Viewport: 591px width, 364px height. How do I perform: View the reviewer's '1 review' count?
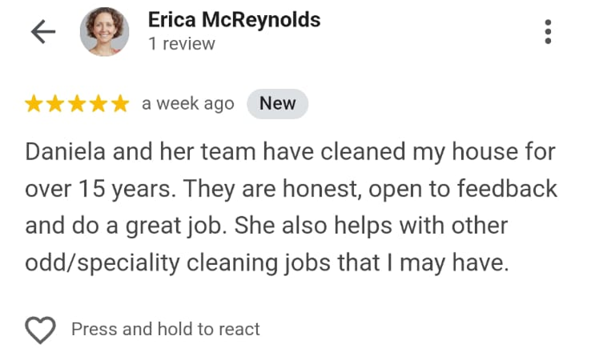pos(182,44)
